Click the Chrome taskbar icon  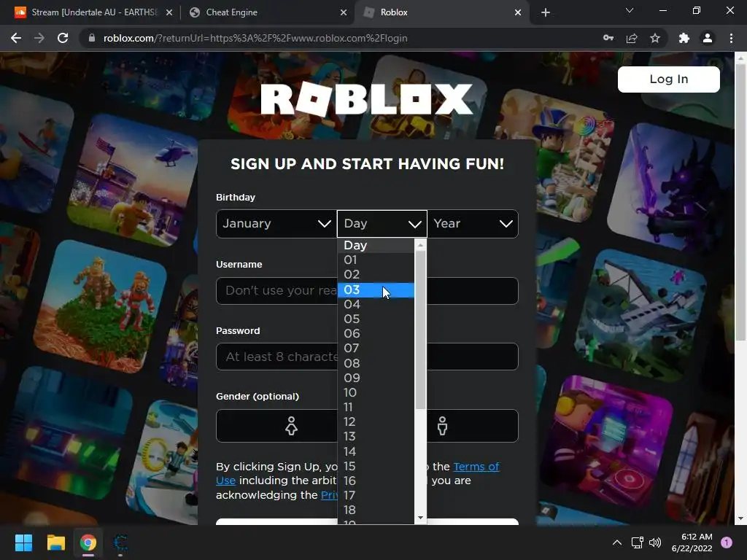pos(88,542)
